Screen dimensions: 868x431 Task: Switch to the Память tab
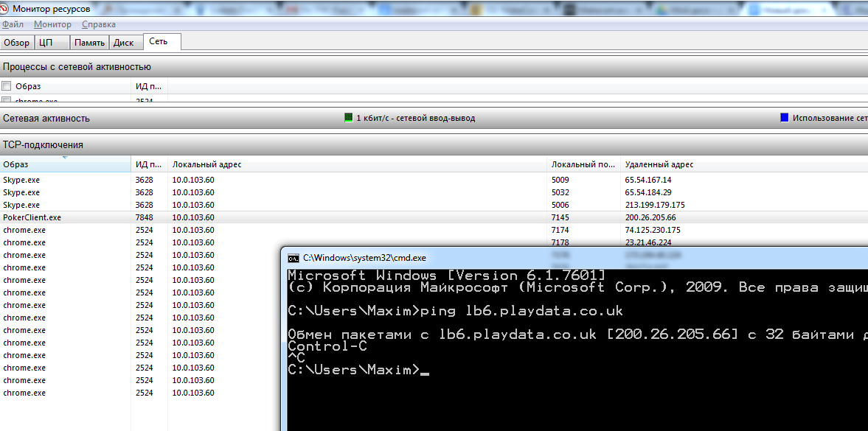point(90,43)
